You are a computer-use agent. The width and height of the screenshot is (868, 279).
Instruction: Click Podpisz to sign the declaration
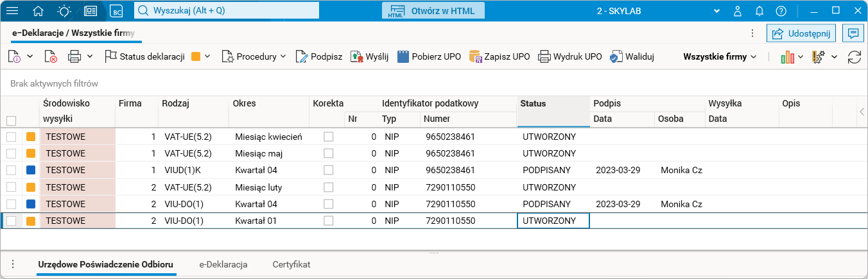point(319,56)
